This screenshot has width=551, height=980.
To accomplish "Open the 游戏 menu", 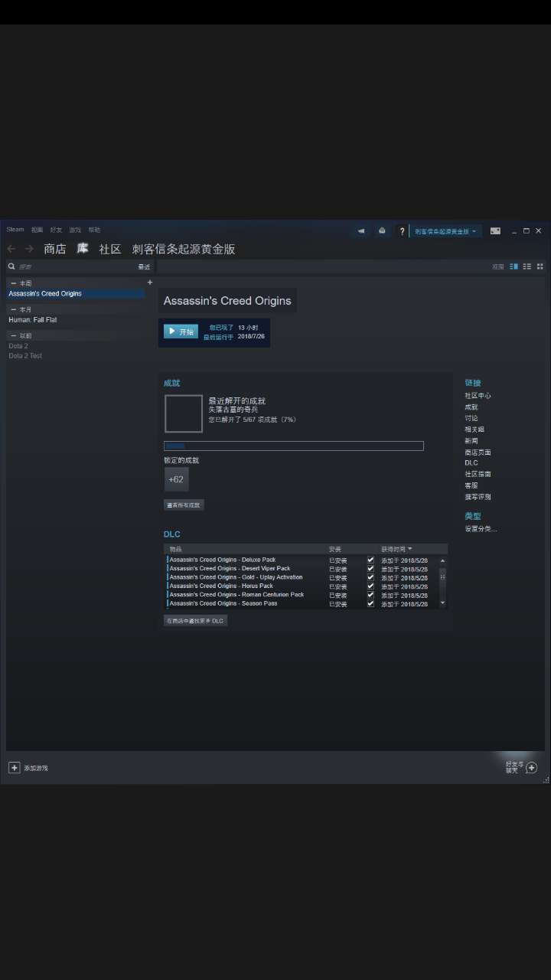I will click(x=75, y=230).
